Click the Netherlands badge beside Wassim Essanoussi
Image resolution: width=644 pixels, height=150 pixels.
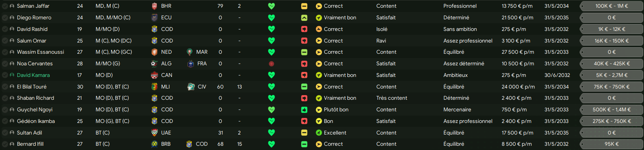tap(154, 52)
